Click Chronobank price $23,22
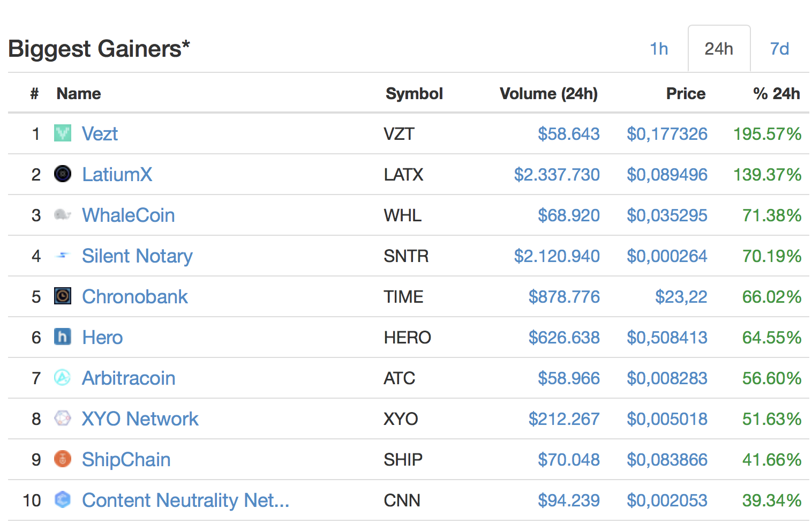 pos(681,296)
